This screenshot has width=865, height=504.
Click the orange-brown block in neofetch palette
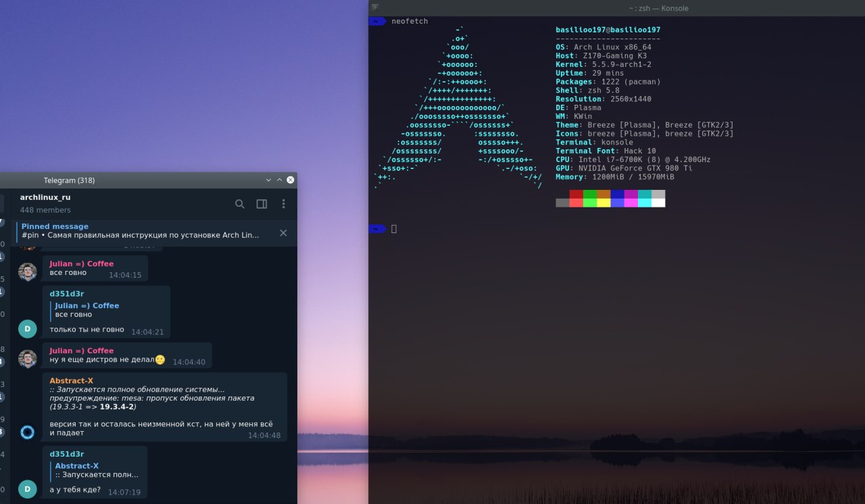coord(603,194)
